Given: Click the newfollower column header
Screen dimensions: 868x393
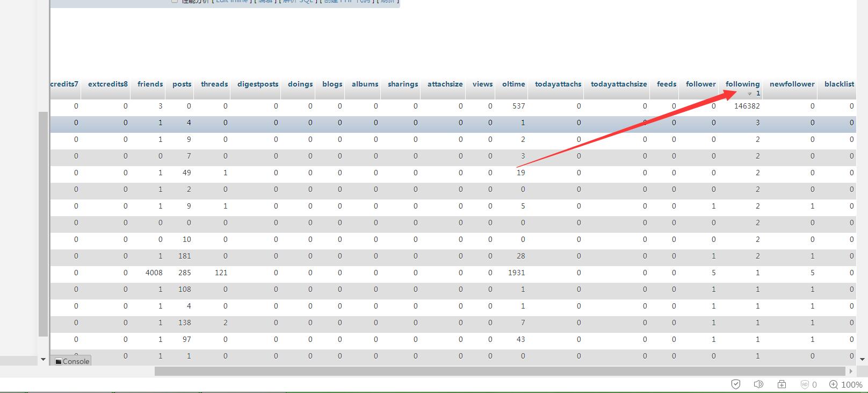Looking at the screenshot, I should coord(792,84).
